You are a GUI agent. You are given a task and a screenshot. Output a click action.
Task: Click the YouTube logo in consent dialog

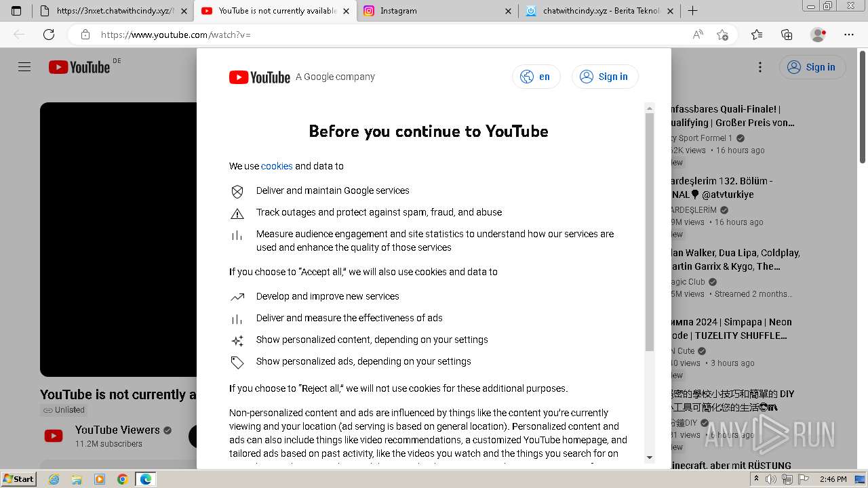(260, 77)
